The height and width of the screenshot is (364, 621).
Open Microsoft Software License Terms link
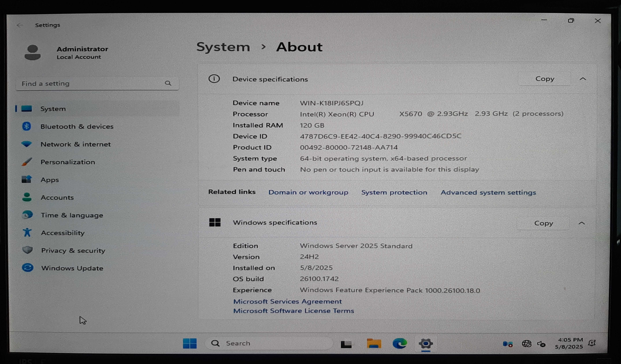click(294, 311)
